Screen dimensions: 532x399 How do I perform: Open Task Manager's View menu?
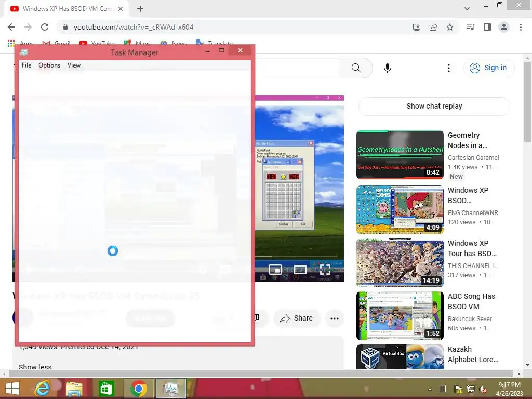(74, 65)
